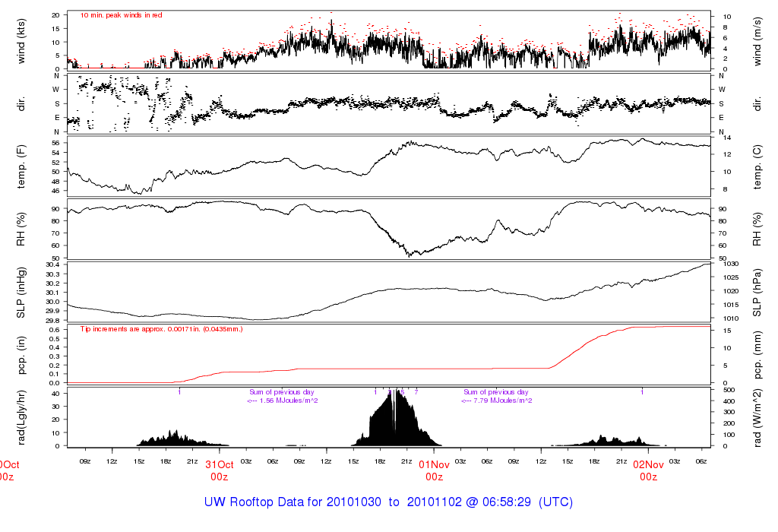Click the 01Nov 00z date label
Screen dimensions: 778x532
click(434, 470)
